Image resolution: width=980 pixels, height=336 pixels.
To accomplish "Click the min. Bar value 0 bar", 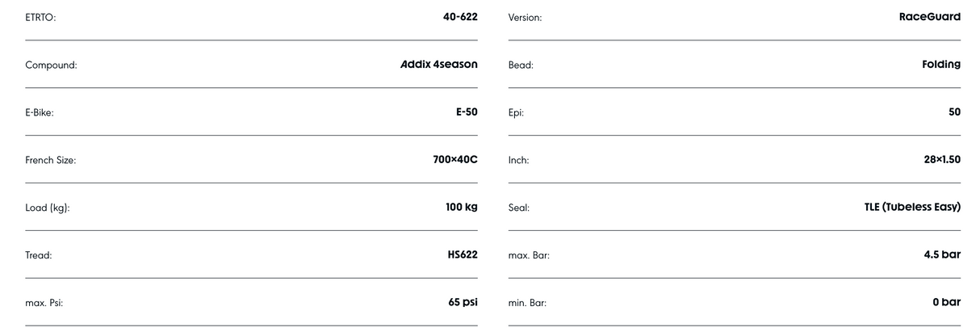I will (946, 303).
